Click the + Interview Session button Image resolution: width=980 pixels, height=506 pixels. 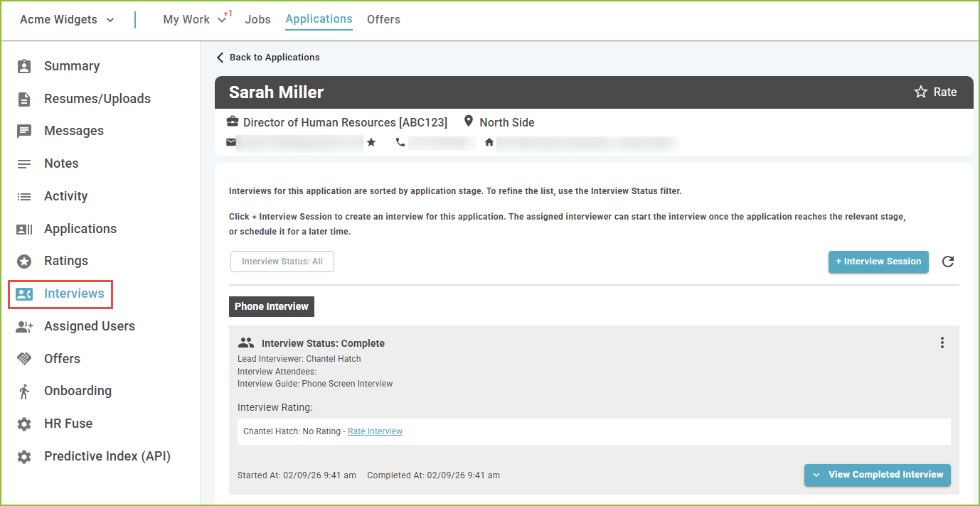click(x=878, y=262)
